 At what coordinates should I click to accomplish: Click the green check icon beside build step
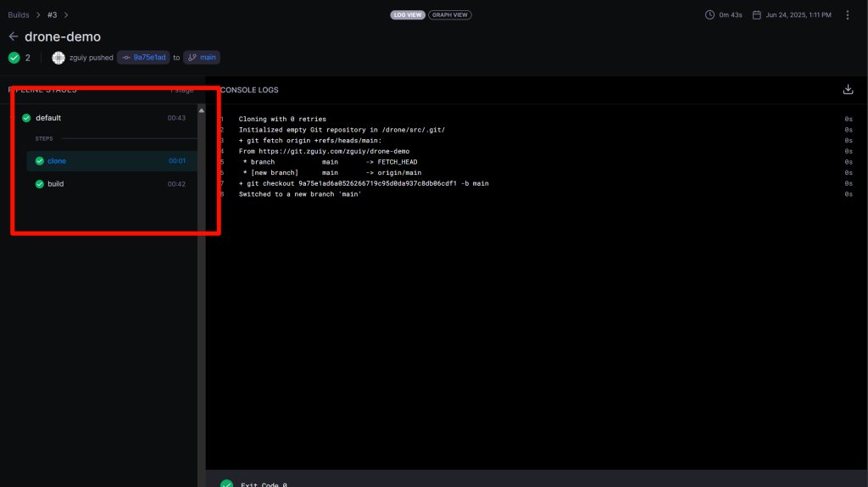pyautogui.click(x=39, y=184)
